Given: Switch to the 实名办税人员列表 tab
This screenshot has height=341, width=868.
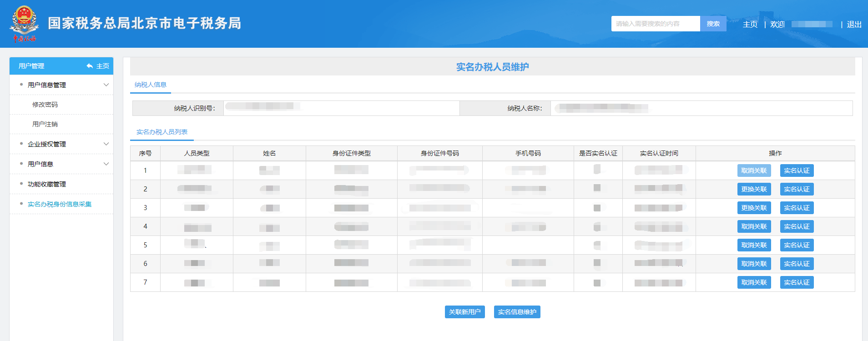Looking at the screenshot, I should coord(162,132).
